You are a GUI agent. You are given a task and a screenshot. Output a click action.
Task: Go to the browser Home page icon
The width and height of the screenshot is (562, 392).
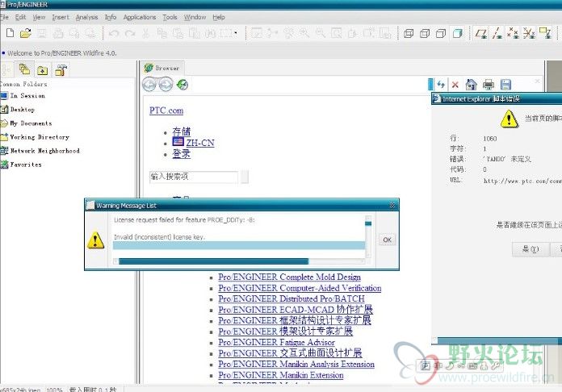(471, 85)
